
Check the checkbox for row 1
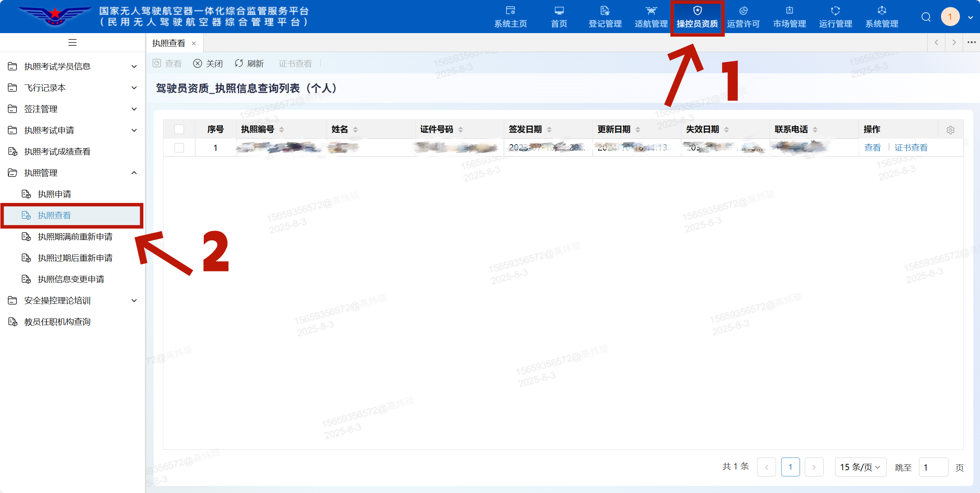pyautogui.click(x=179, y=148)
